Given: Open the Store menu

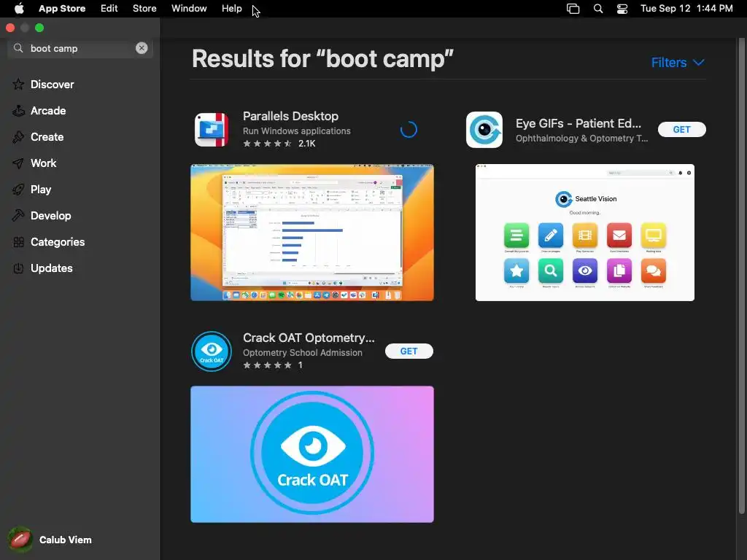Looking at the screenshot, I should pyautogui.click(x=144, y=9).
